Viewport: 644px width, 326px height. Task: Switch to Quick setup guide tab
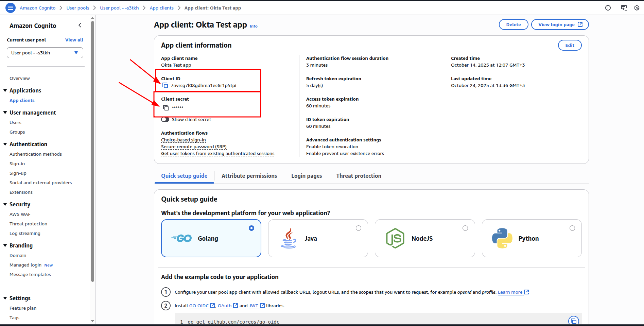click(x=184, y=176)
